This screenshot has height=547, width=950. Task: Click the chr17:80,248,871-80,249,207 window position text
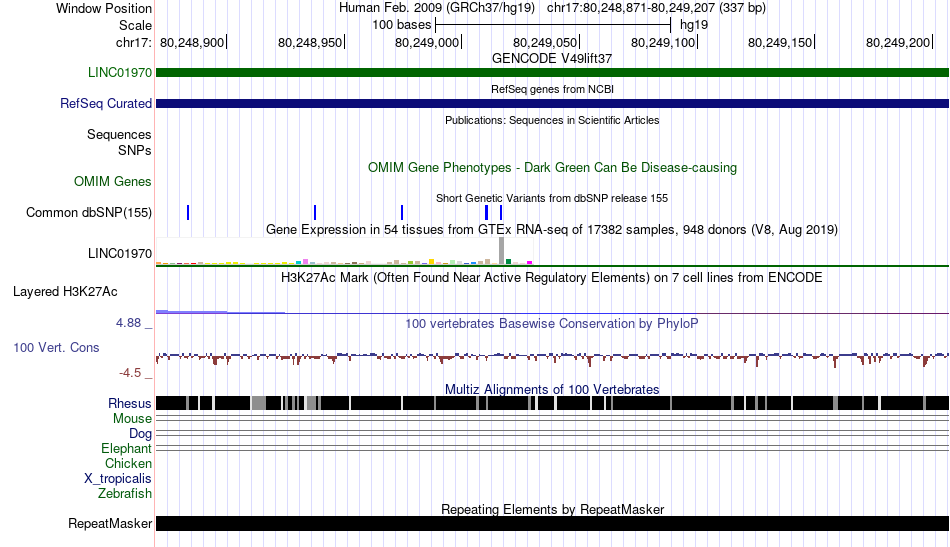(656, 8)
